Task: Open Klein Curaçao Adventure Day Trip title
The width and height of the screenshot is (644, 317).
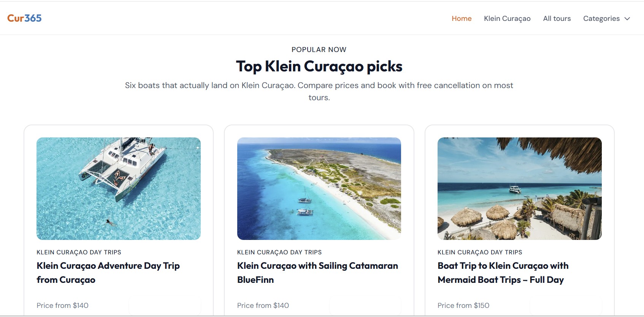Action: click(x=108, y=273)
